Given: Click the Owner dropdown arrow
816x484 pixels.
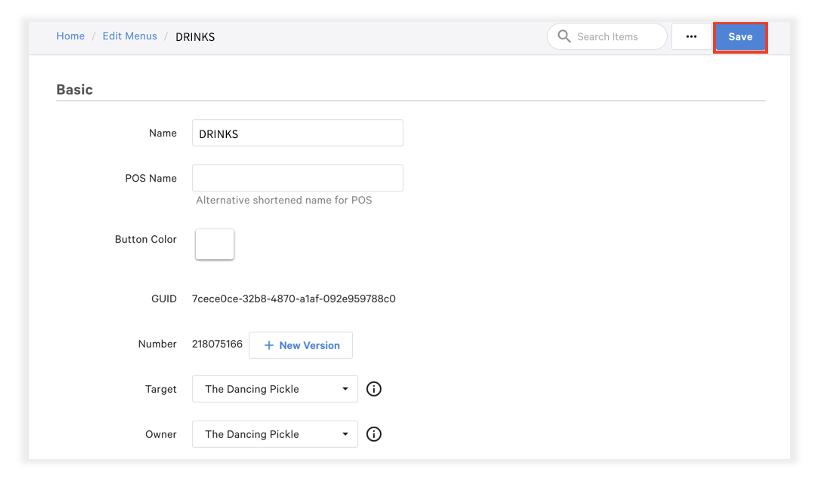Looking at the screenshot, I should coord(345,434).
